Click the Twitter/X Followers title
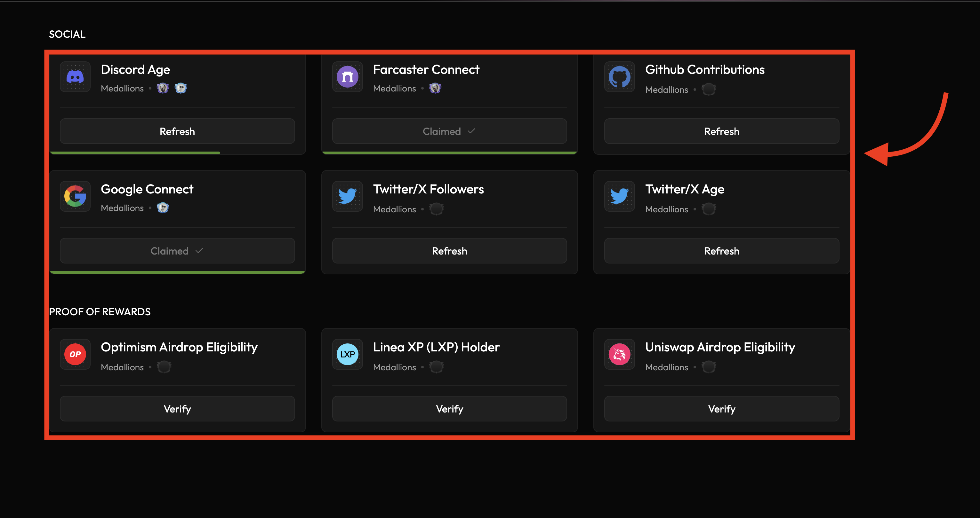Image resolution: width=980 pixels, height=518 pixels. pos(428,189)
